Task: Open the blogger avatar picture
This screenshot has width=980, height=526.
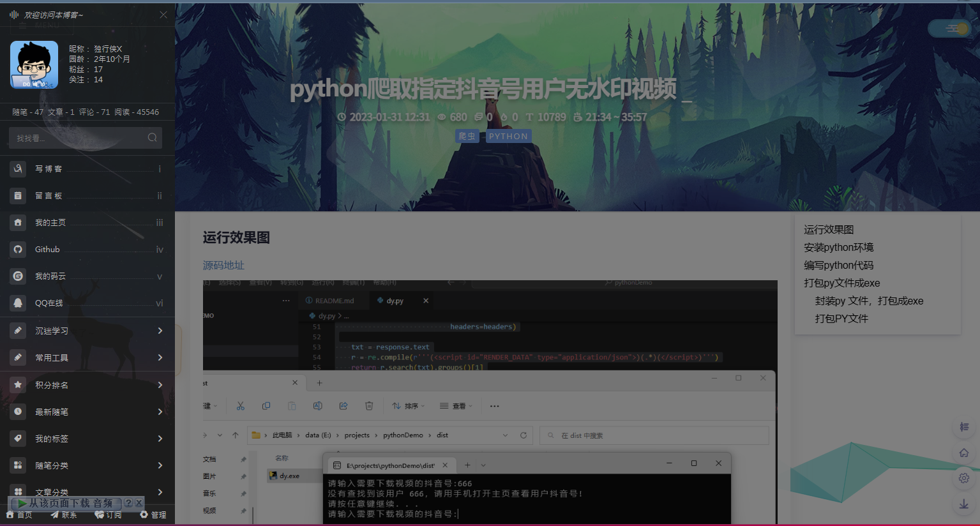Action: click(x=34, y=64)
